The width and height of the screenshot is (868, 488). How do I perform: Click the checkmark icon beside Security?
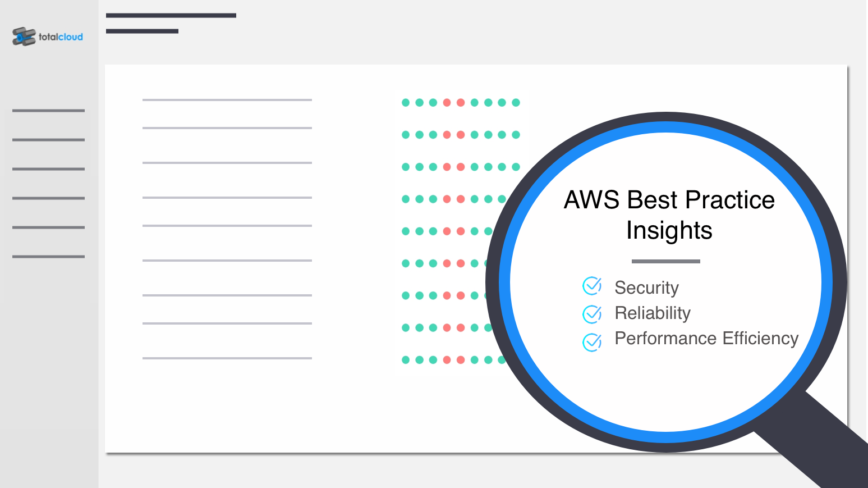(x=592, y=286)
